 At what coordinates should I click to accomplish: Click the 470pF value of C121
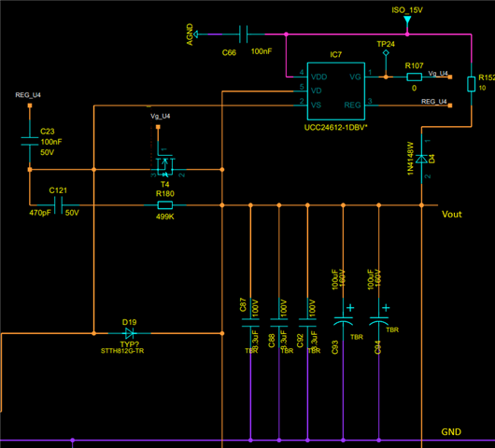tap(40, 213)
